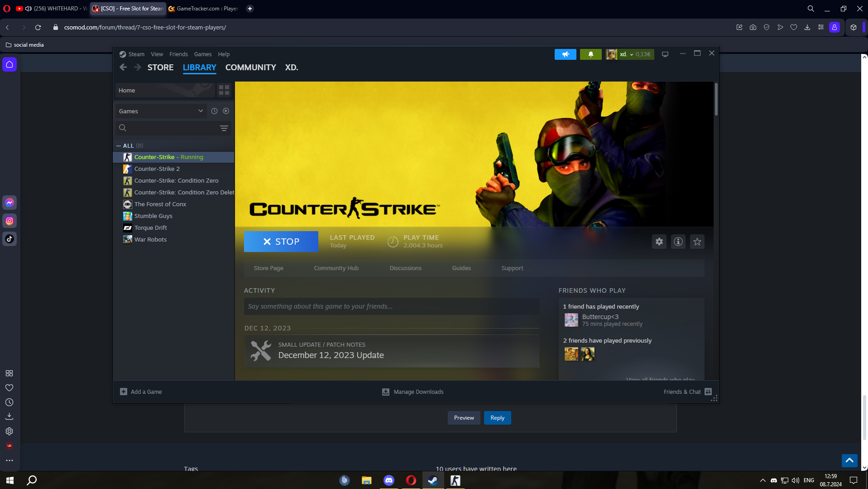This screenshot has height=489, width=868.
Task: Toggle sort by recent activity clock
Action: coord(214,111)
